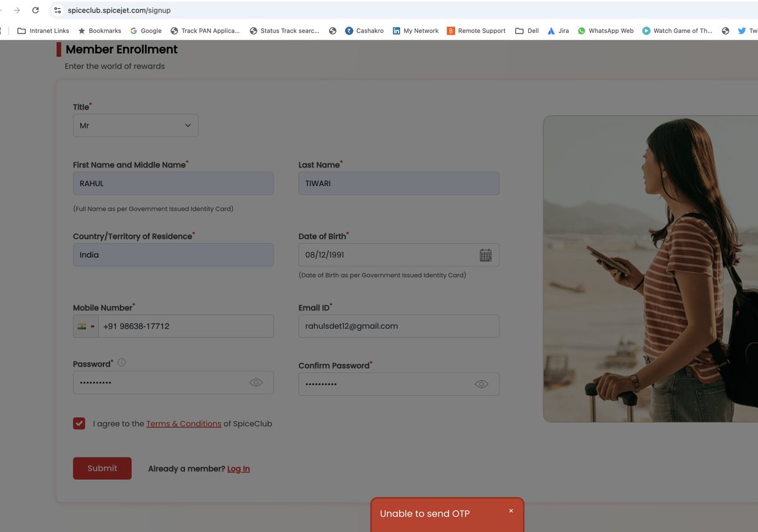Click the First Name and Middle Name field
758x532 pixels.
point(173,184)
